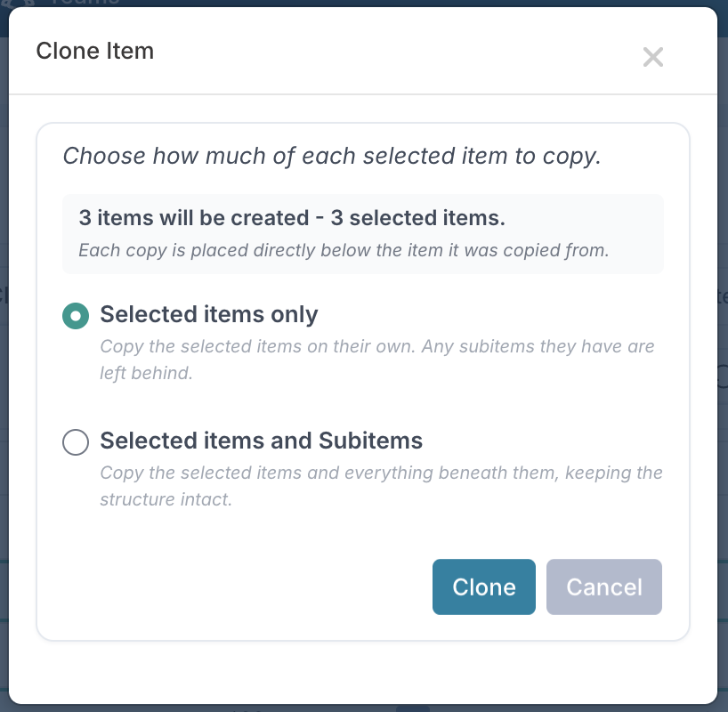728x712 pixels.
Task: Click the partially hidden Teams header behind dialog
Action: tap(84, 3)
